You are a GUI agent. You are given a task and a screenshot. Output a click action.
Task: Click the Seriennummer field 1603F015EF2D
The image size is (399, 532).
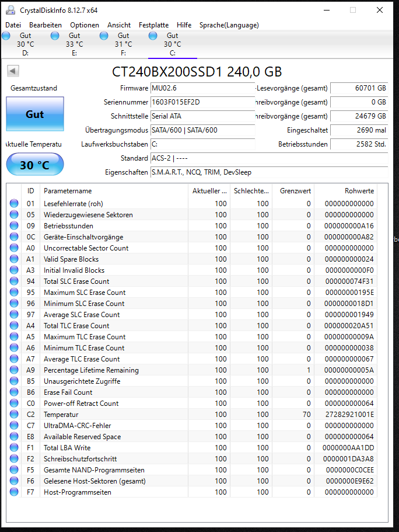[x=202, y=102]
